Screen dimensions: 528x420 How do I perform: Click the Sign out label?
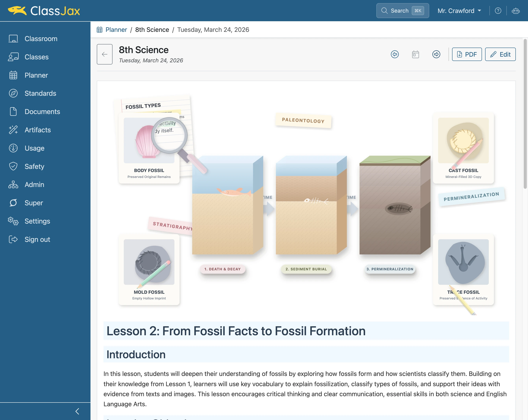(37, 239)
